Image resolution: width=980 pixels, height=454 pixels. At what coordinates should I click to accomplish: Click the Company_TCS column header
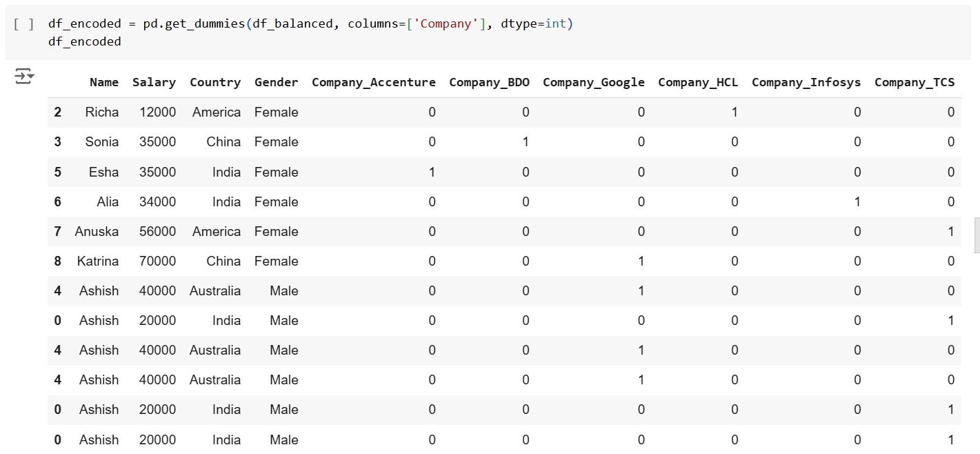pos(914,81)
